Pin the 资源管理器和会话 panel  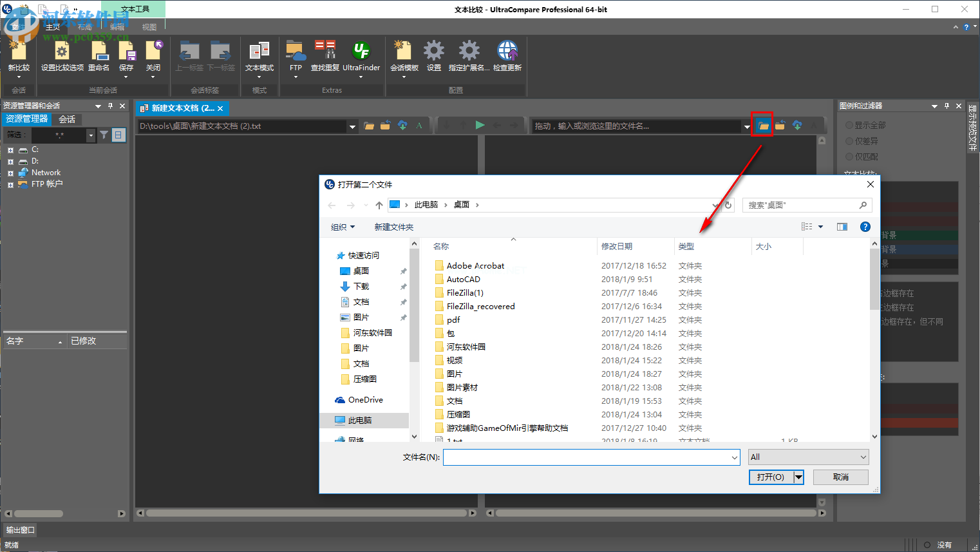pyautogui.click(x=110, y=106)
